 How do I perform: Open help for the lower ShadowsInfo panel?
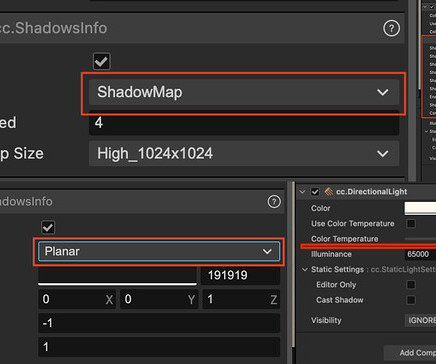(x=274, y=202)
